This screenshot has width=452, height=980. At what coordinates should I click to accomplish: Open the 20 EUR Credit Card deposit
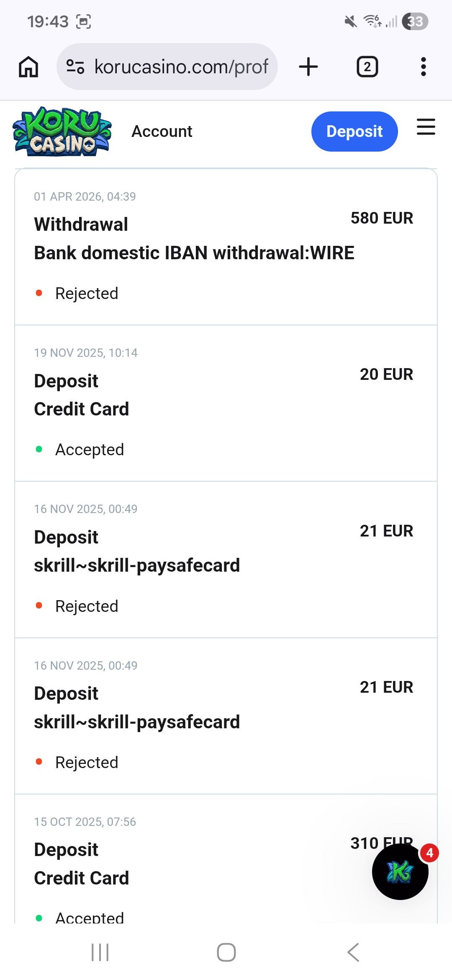coord(226,403)
